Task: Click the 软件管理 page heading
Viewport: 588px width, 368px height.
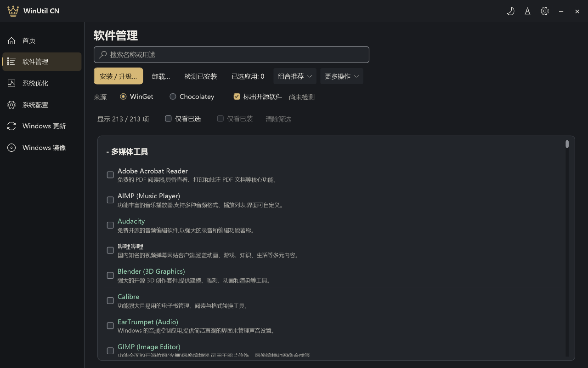Action: click(x=116, y=35)
